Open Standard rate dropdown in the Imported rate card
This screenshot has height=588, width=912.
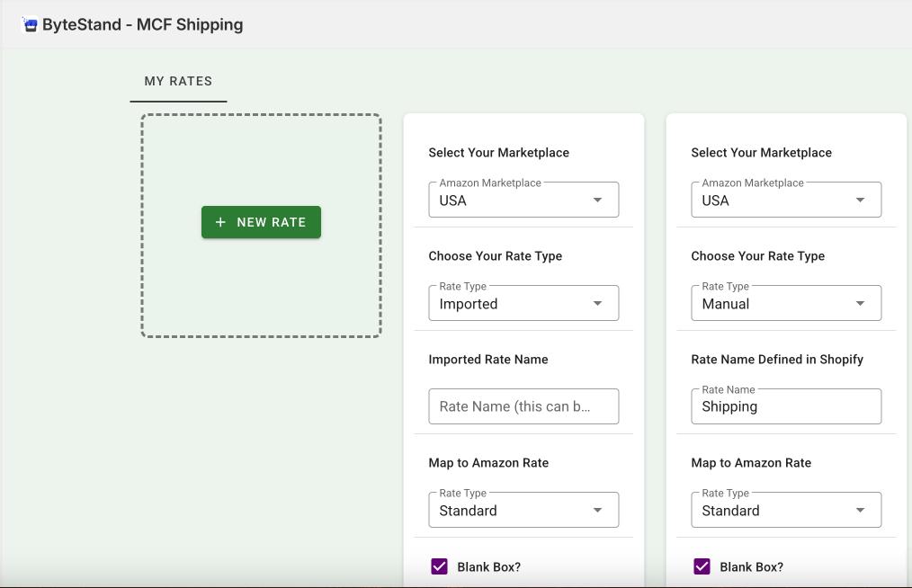coord(523,510)
